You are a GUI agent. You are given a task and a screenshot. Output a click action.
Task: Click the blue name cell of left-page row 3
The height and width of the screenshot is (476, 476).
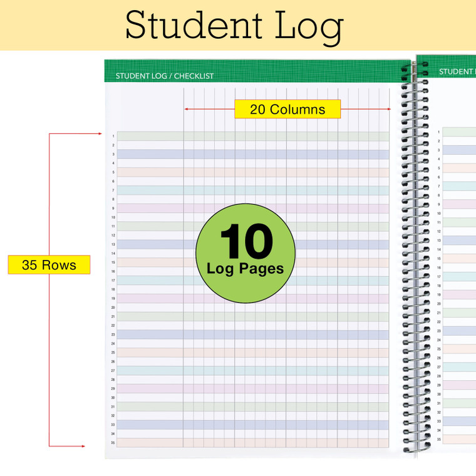pos(150,154)
